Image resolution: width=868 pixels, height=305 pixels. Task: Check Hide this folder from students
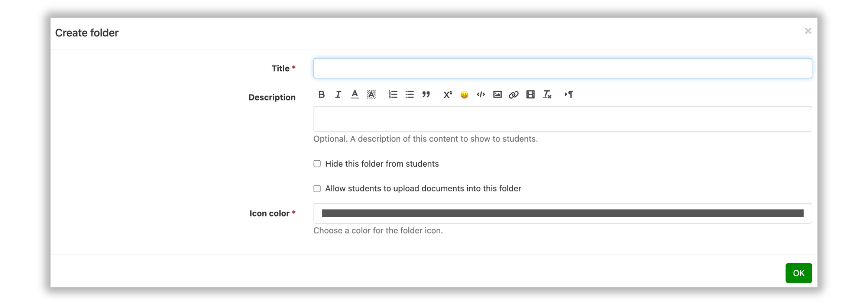tap(317, 164)
